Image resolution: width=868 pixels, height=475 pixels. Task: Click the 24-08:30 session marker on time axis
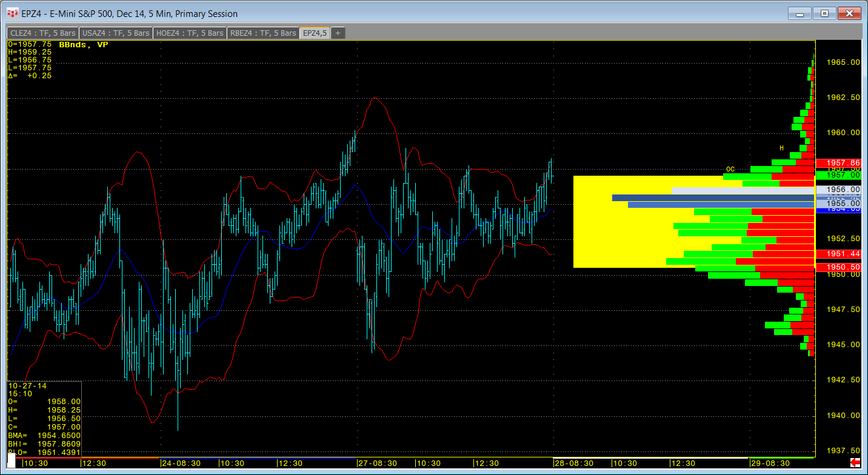(x=180, y=463)
